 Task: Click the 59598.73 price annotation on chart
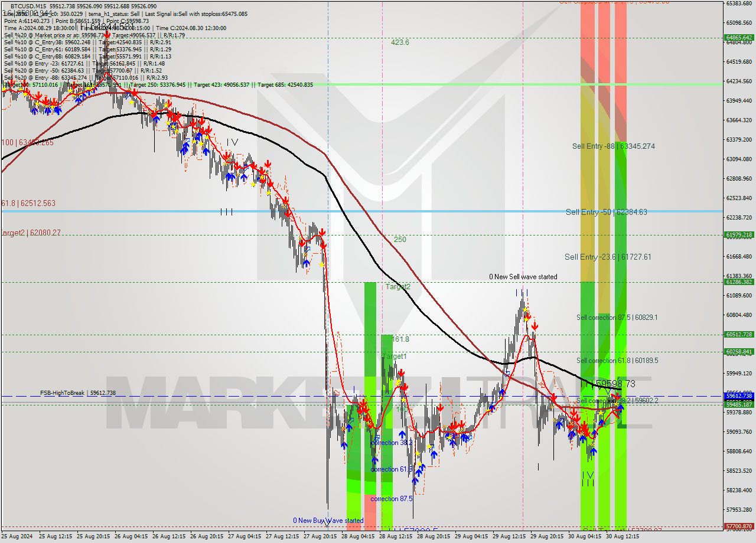[615, 384]
